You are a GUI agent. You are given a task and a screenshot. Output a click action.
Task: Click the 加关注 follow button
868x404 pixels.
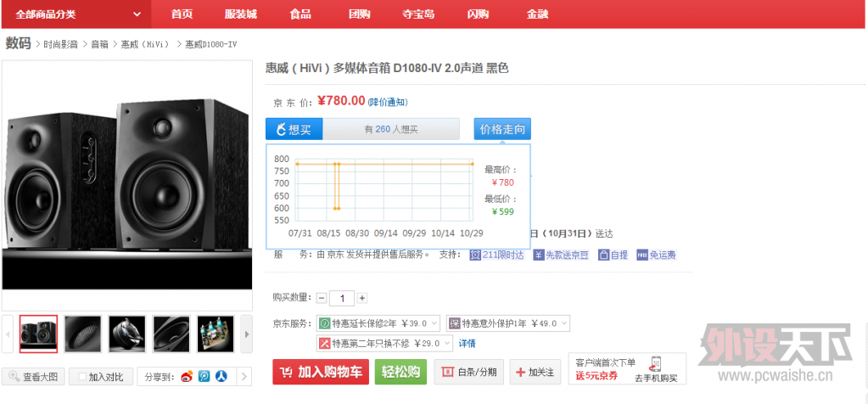535,372
